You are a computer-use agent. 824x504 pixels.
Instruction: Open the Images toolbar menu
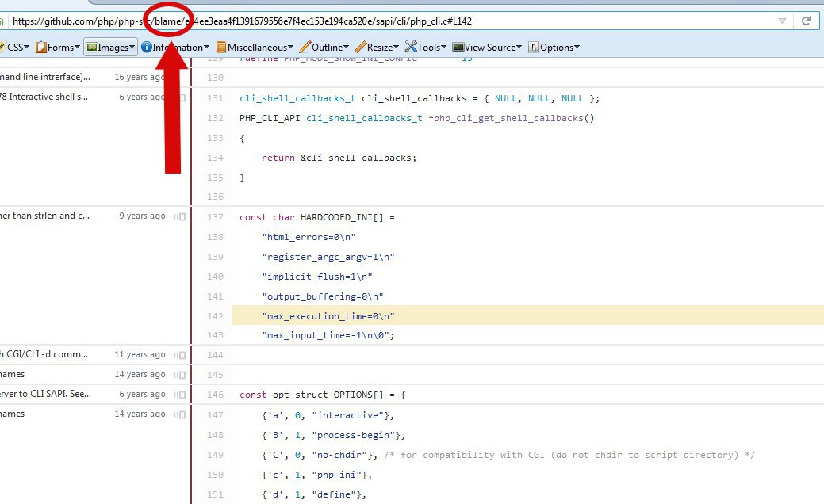click(x=110, y=48)
